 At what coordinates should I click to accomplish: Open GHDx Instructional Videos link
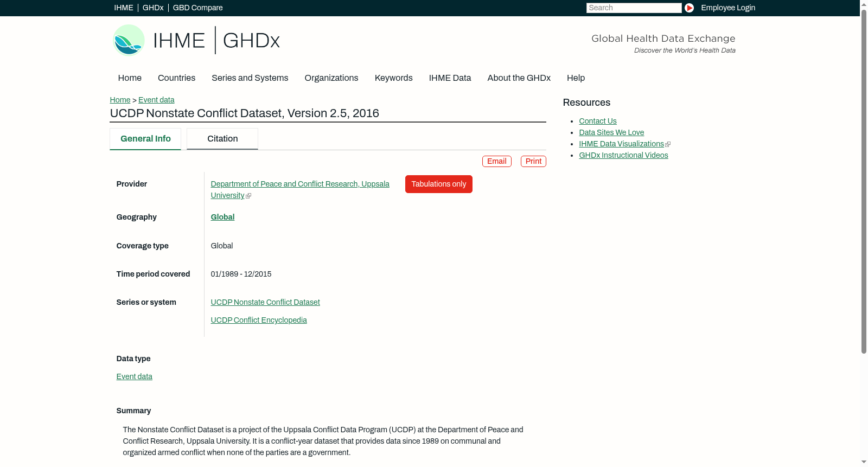click(623, 155)
